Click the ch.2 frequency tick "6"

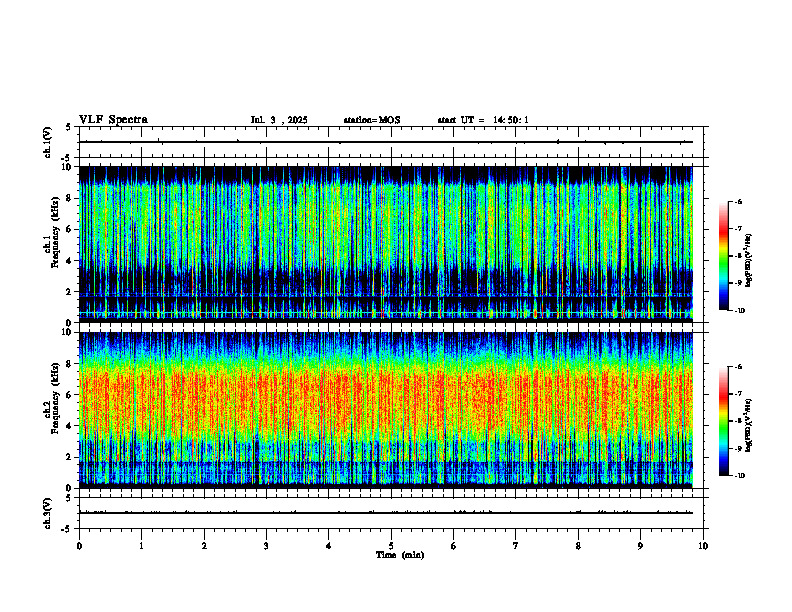70,395
